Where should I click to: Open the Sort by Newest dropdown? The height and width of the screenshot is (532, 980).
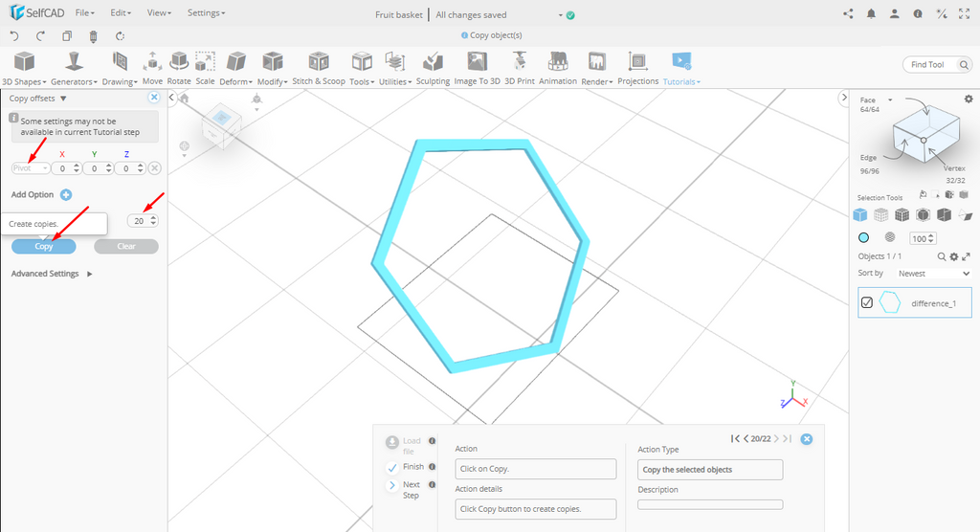pyautogui.click(x=933, y=274)
